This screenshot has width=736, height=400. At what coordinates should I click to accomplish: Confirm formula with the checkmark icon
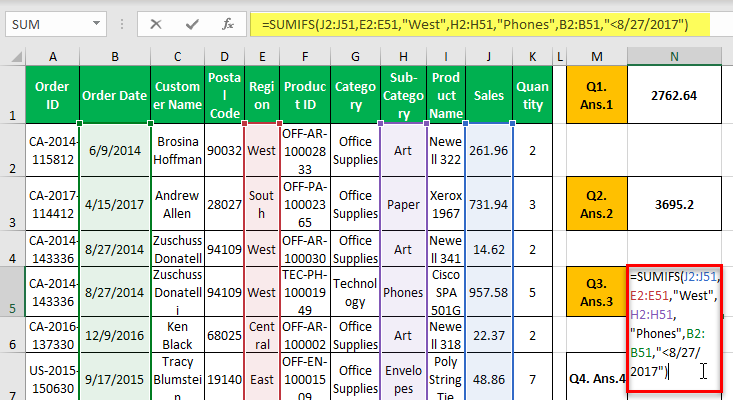point(192,24)
